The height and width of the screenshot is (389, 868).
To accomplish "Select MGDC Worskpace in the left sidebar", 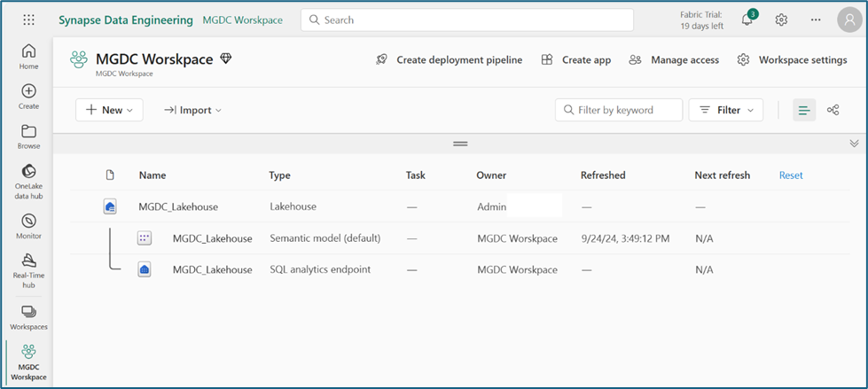I will [x=28, y=362].
